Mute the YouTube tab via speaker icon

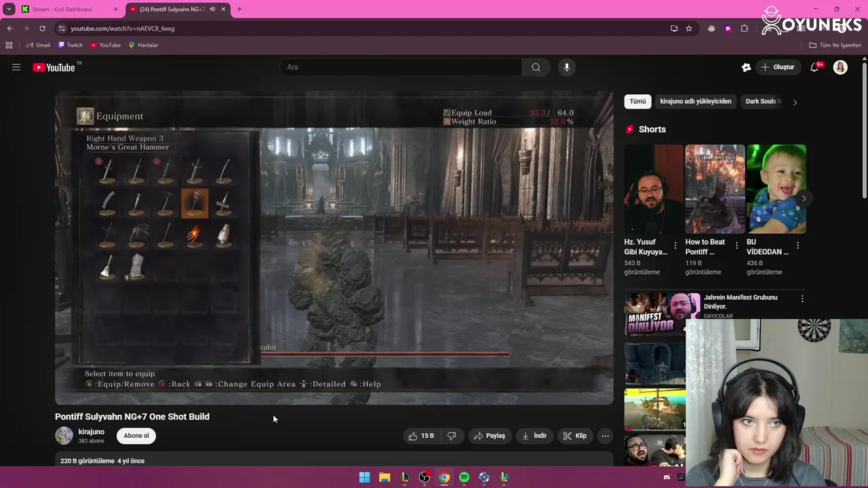tap(212, 9)
